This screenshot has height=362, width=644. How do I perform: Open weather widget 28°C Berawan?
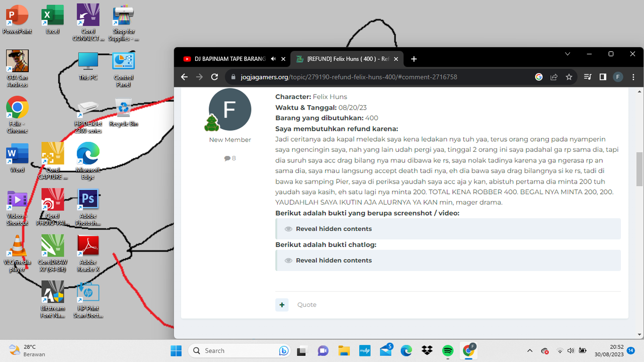click(x=27, y=350)
